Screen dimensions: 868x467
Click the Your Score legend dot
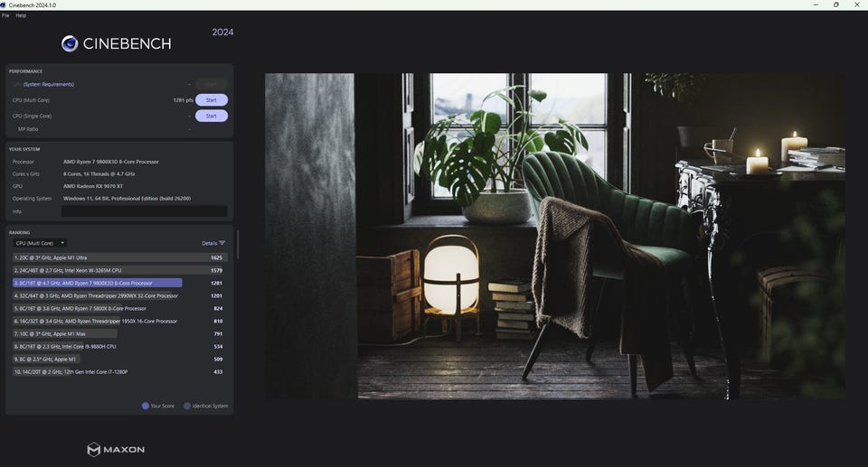pos(146,406)
